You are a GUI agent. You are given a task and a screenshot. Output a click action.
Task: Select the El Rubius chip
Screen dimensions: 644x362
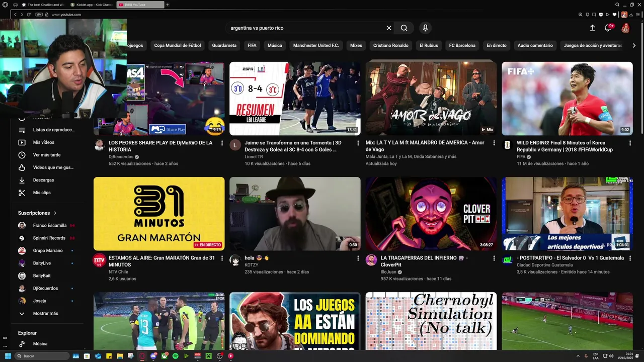(429, 45)
